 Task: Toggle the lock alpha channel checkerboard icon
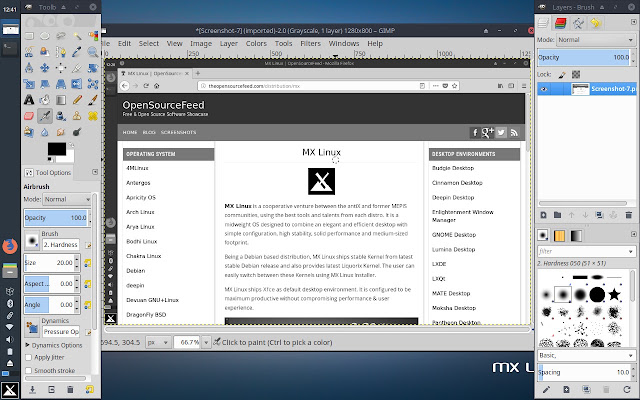(576, 75)
